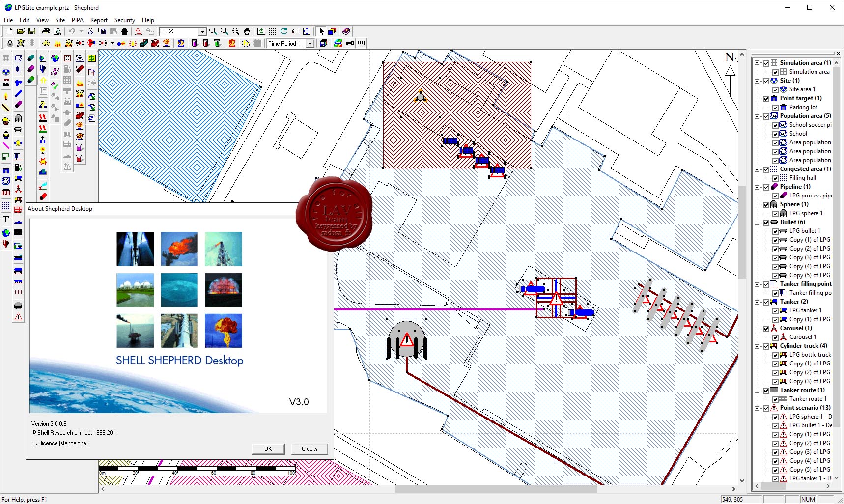
Task: Select the teal pipeline cylinder icon
Action: 30,58
